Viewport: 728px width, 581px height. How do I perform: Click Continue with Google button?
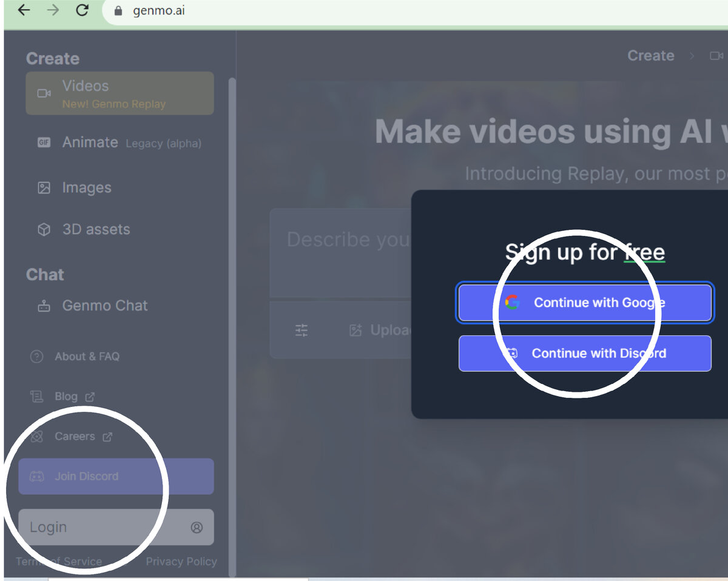(x=585, y=303)
